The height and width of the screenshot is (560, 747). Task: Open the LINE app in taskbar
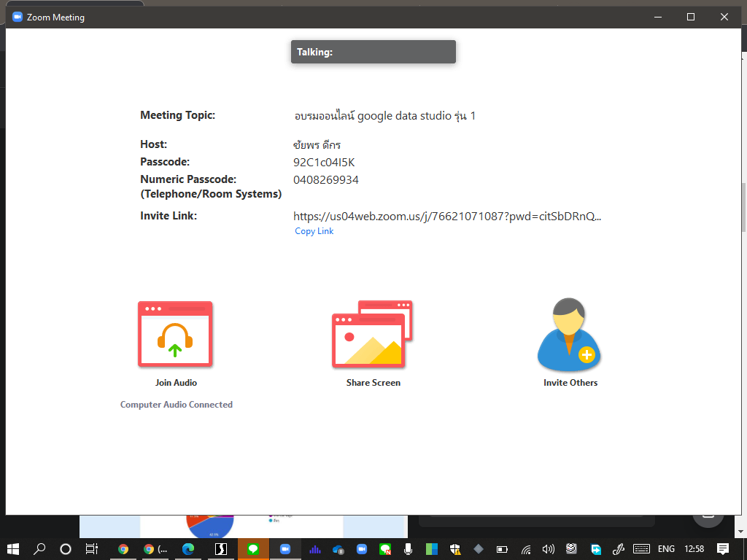pyautogui.click(x=253, y=549)
